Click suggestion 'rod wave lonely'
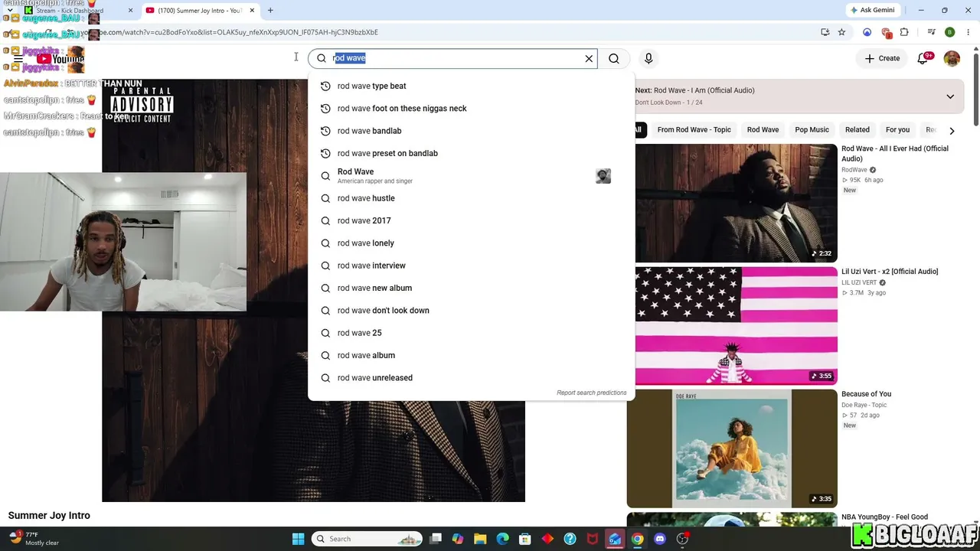 pos(471,243)
